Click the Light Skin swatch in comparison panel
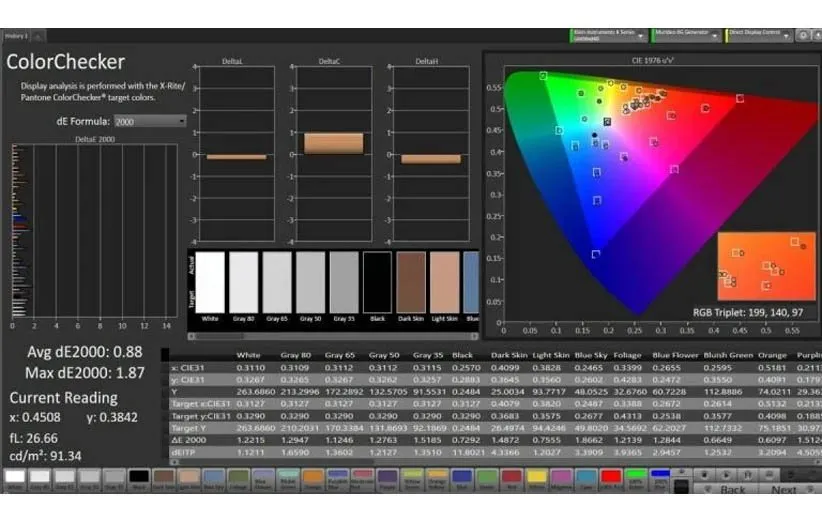Viewport: 822px width, 522px height. pos(444,283)
